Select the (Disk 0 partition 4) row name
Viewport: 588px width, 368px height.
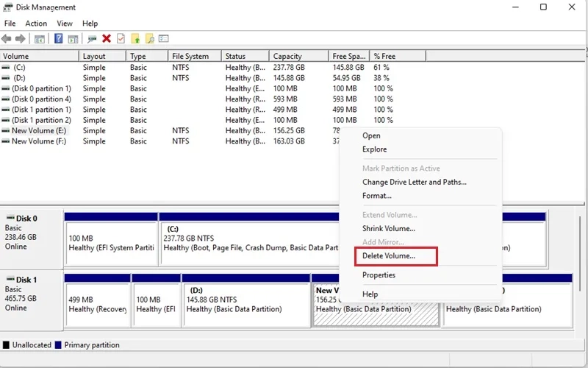pos(41,99)
